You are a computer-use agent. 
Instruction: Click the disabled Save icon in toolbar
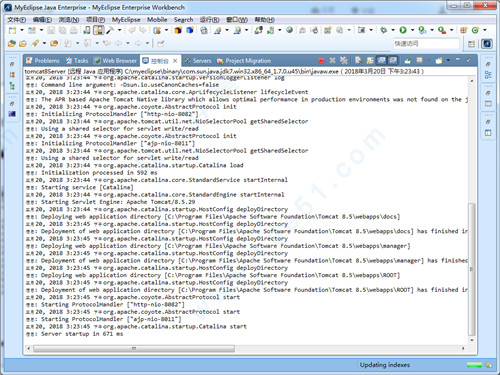click(x=51, y=30)
